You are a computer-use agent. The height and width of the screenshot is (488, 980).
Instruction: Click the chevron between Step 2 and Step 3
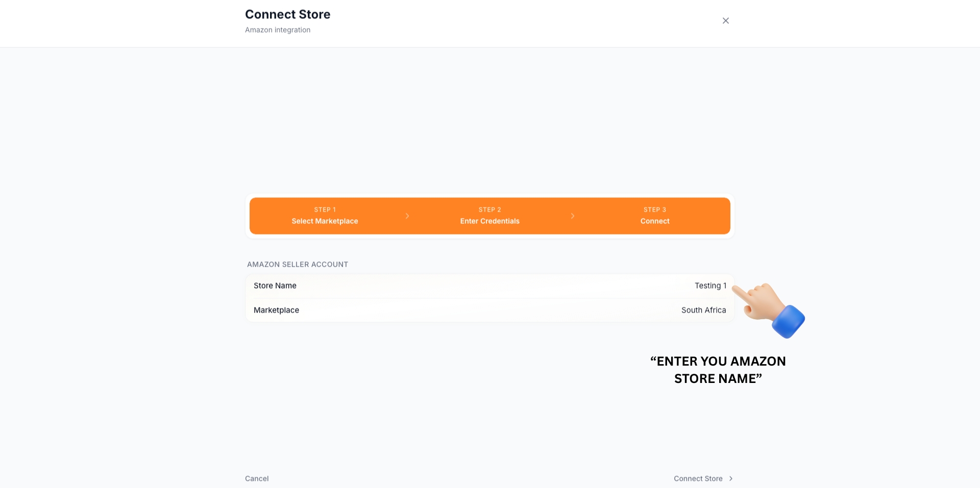point(573,216)
